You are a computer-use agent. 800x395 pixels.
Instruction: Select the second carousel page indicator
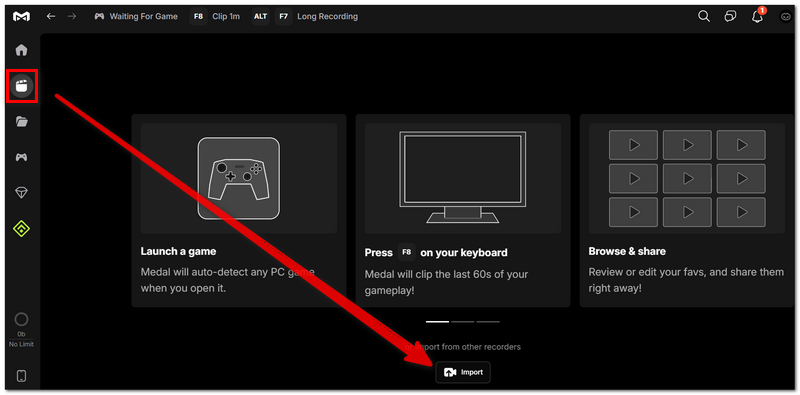point(463,322)
